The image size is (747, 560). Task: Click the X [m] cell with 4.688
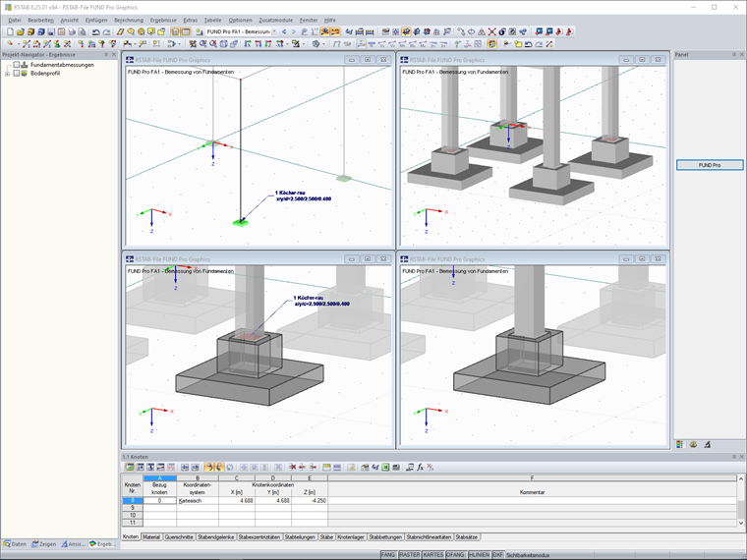(240, 500)
